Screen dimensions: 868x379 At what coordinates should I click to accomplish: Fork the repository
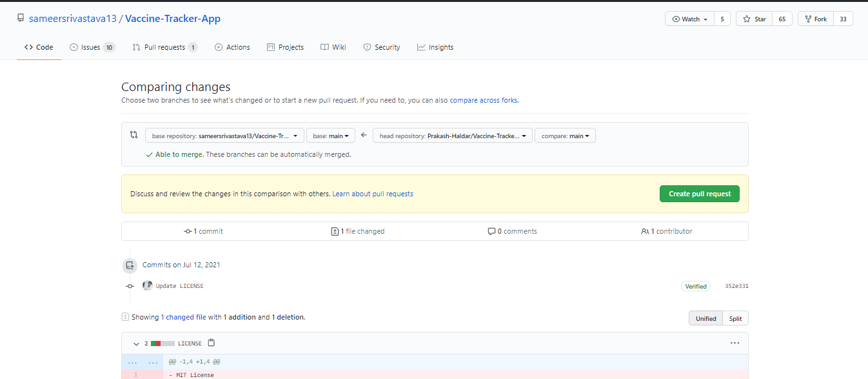[x=815, y=19]
